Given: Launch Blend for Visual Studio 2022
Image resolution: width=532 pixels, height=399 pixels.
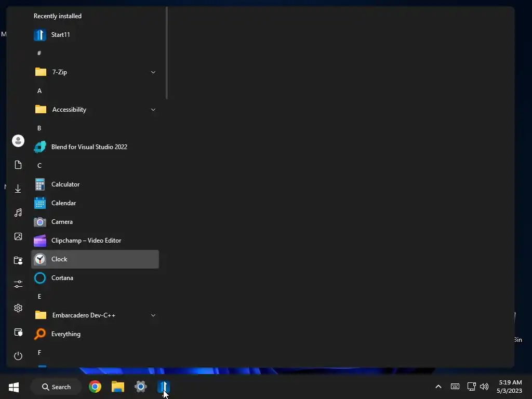Looking at the screenshot, I should (x=95, y=147).
